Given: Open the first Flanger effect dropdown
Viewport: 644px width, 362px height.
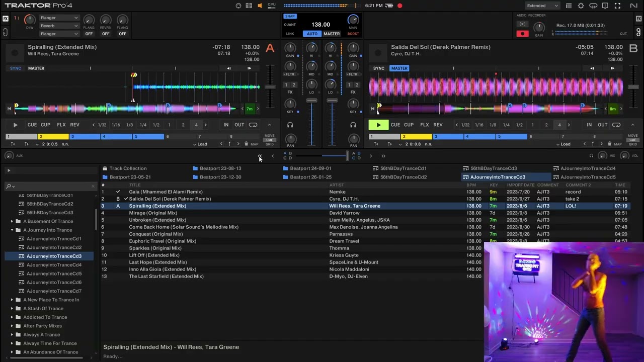Looking at the screenshot, I should [x=59, y=18].
